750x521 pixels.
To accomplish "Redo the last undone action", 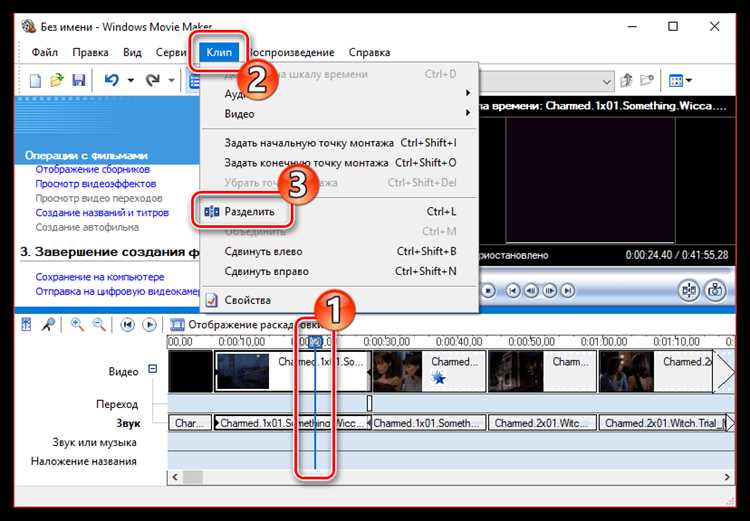I will pyautogui.click(x=152, y=80).
